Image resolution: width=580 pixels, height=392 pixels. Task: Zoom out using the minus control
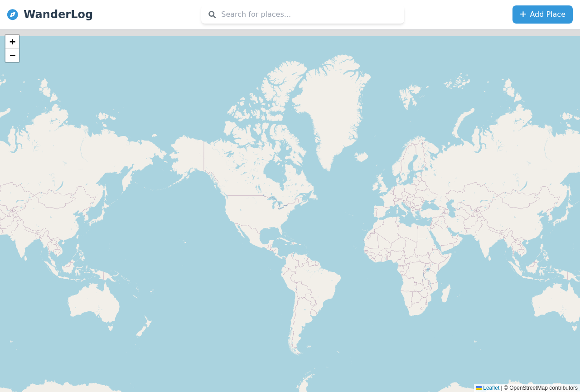point(12,55)
